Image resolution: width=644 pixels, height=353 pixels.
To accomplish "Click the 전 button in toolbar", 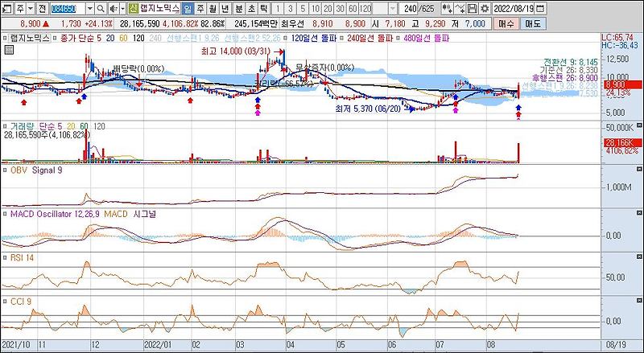I will click(42, 8).
